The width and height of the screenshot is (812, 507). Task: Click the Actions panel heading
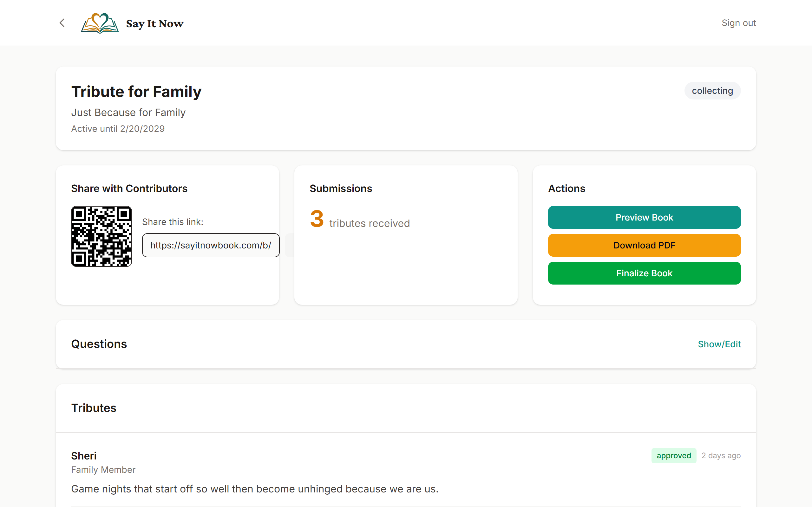click(x=566, y=189)
